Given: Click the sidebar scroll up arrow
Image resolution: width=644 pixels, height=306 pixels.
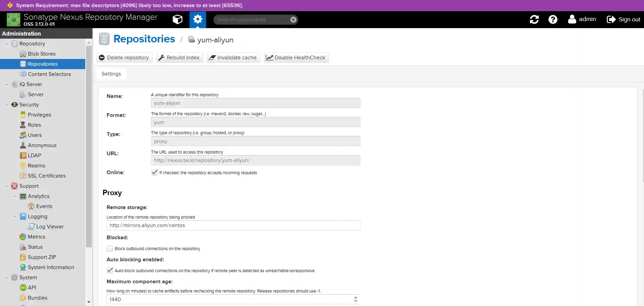Looking at the screenshot, I should (x=89, y=42).
